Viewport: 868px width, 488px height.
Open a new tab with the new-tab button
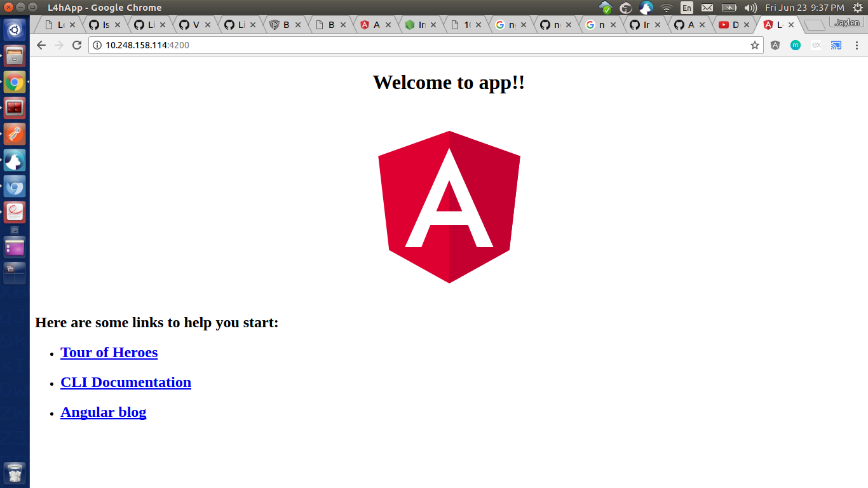pyautogui.click(x=815, y=25)
